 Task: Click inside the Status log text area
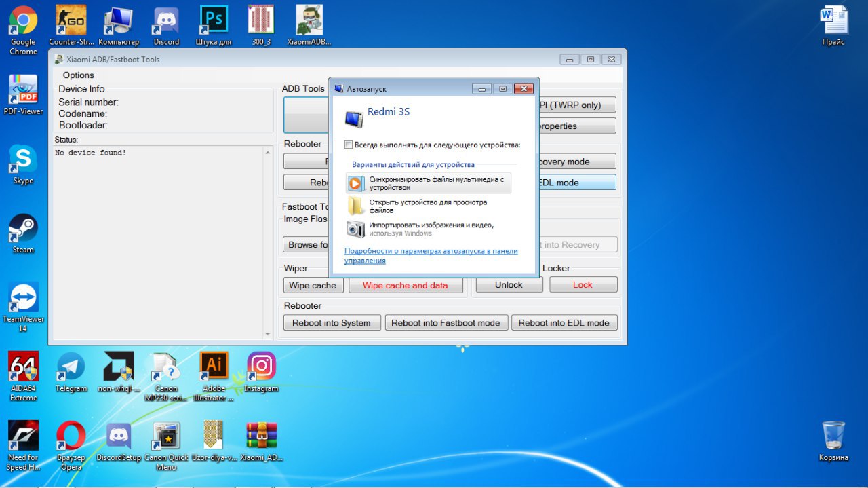158,242
